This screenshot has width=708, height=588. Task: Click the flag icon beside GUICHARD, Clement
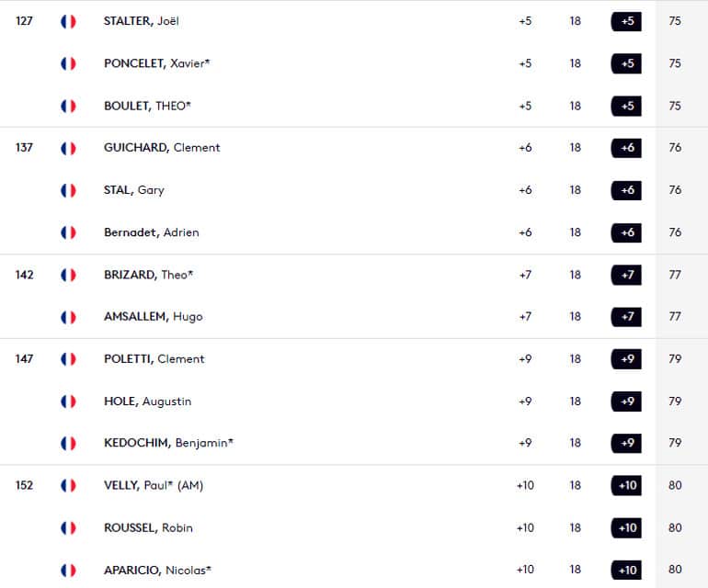(x=68, y=148)
